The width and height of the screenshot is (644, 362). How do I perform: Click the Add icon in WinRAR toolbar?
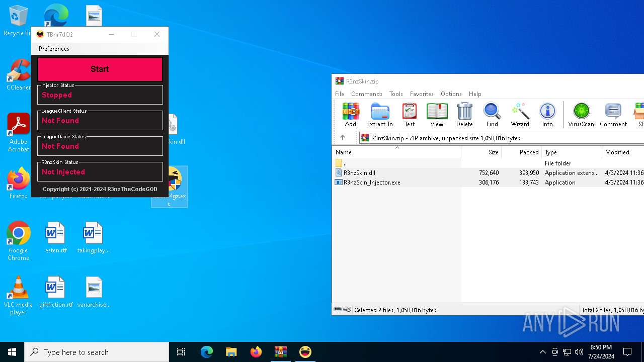coord(351,115)
